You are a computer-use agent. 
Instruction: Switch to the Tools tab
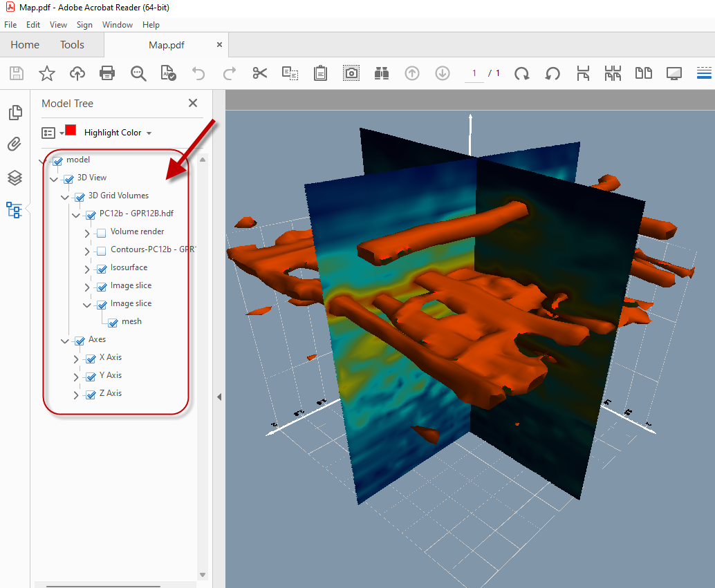[x=72, y=45]
